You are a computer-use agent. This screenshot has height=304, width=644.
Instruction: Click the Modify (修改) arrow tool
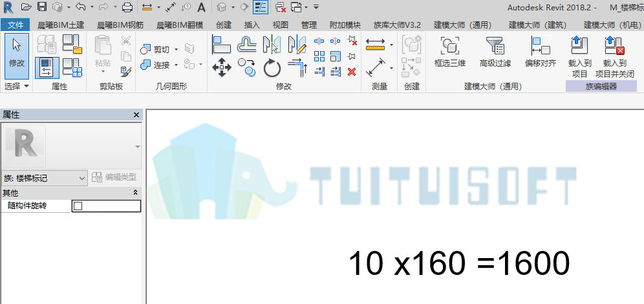click(17, 56)
